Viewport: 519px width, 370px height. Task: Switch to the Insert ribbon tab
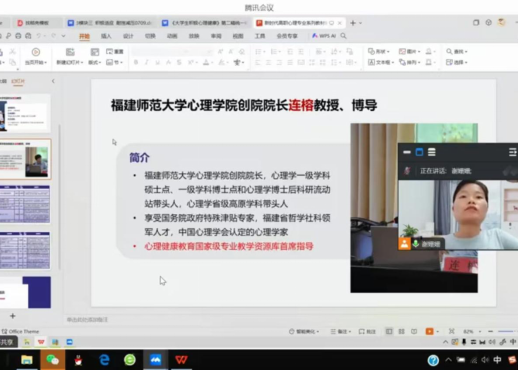(106, 36)
